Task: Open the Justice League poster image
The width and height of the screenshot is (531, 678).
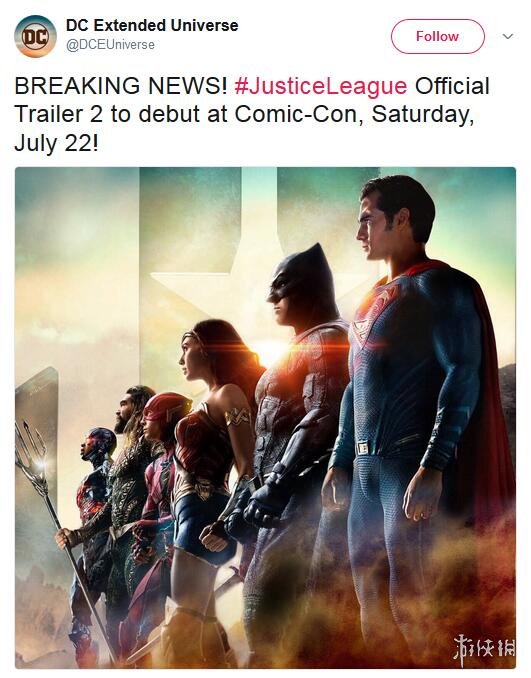Action: 265,418
